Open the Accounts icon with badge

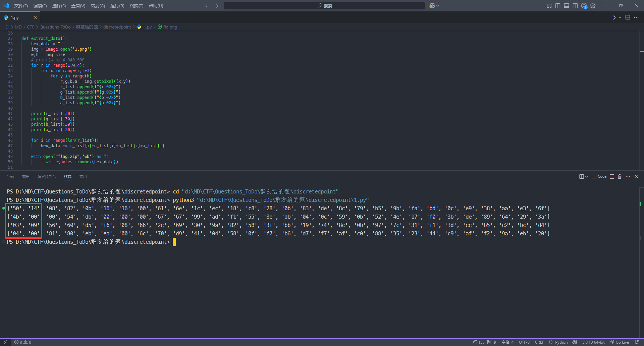(x=584, y=6)
